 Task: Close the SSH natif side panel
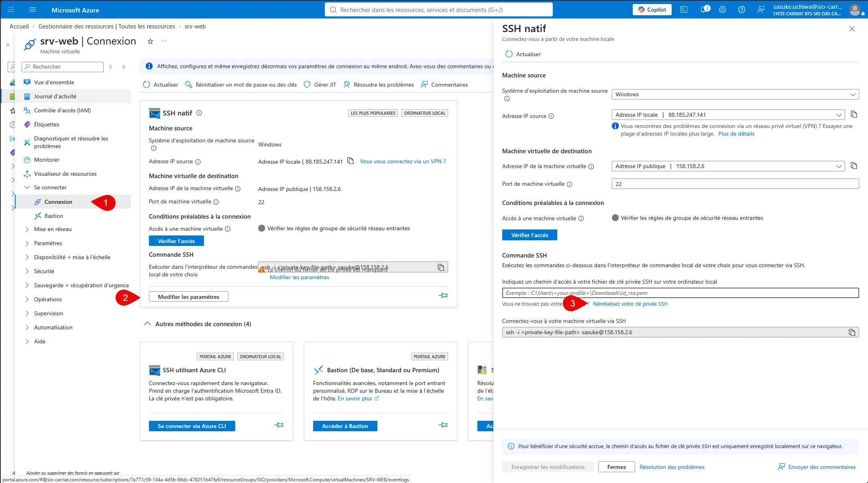(852, 29)
